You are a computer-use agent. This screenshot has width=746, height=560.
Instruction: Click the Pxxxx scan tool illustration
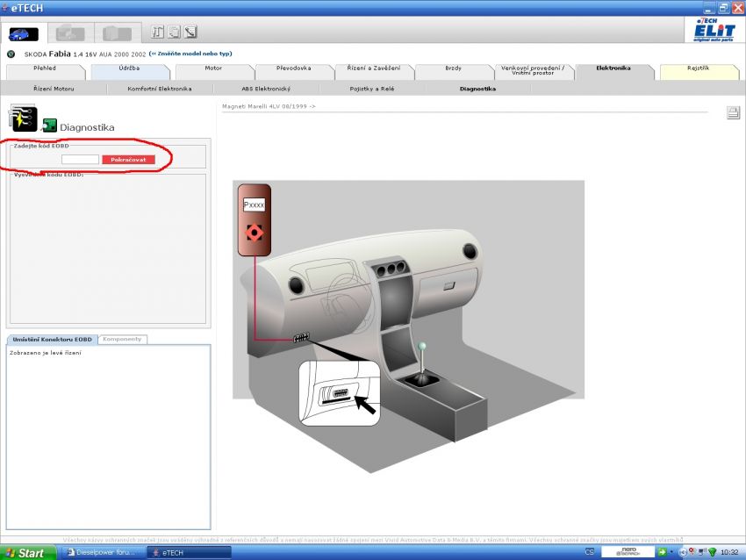coord(255,219)
